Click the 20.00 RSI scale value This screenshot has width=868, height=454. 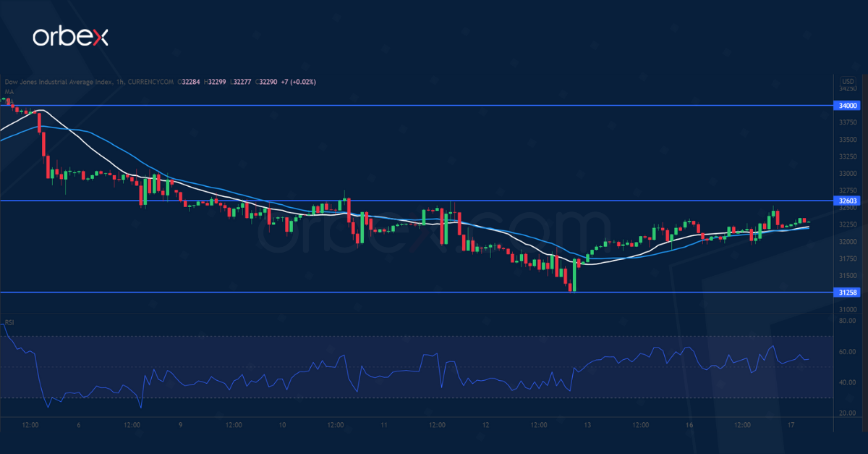pos(848,413)
